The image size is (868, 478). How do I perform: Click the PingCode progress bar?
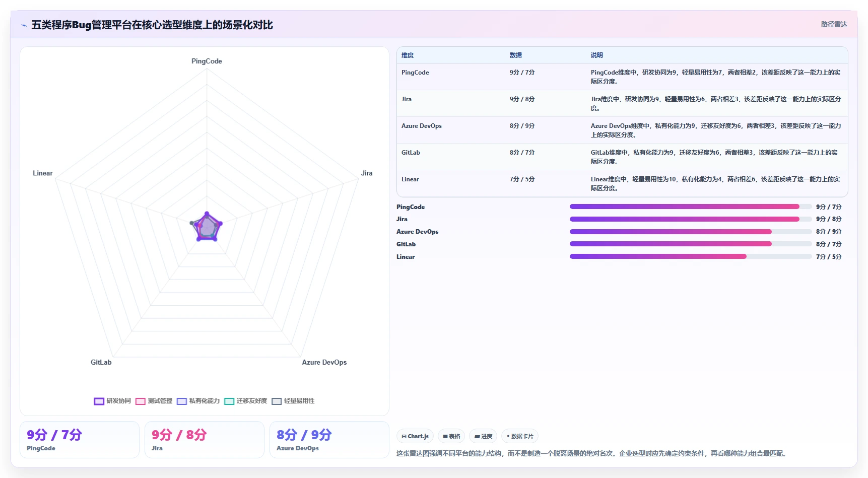tap(691, 207)
